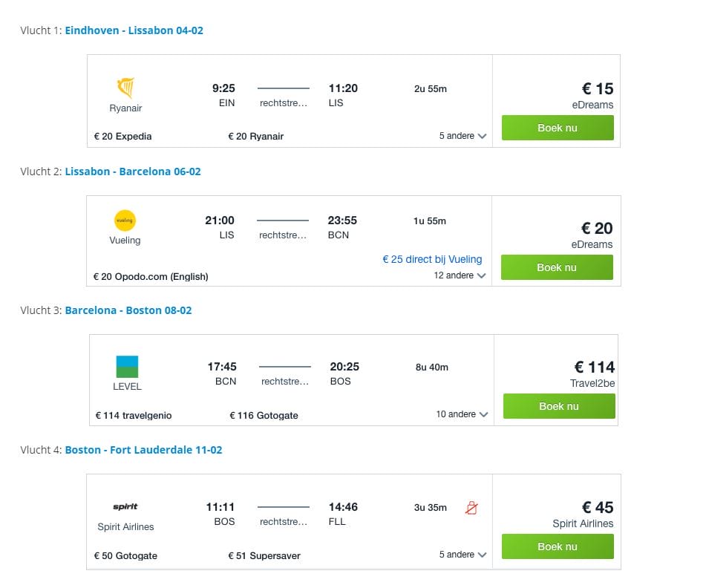Screen dimensions: 706x588
Task: Click the red no-baggage icon
Action: click(x=471, y=508)
